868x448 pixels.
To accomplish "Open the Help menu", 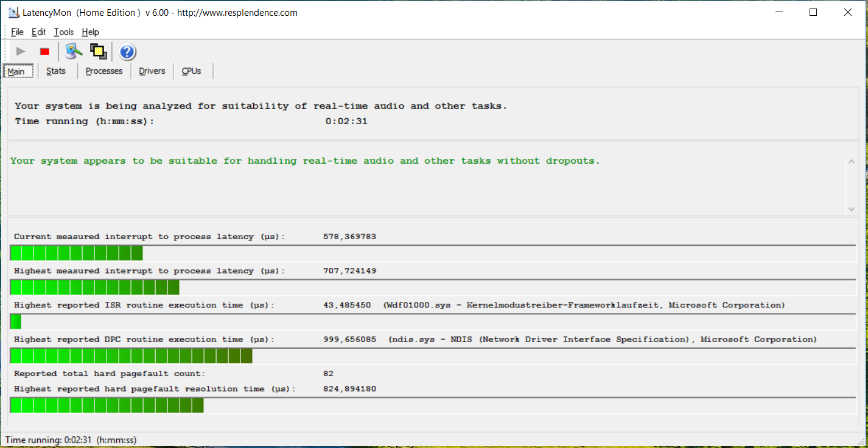I will [x=90, y=32].
